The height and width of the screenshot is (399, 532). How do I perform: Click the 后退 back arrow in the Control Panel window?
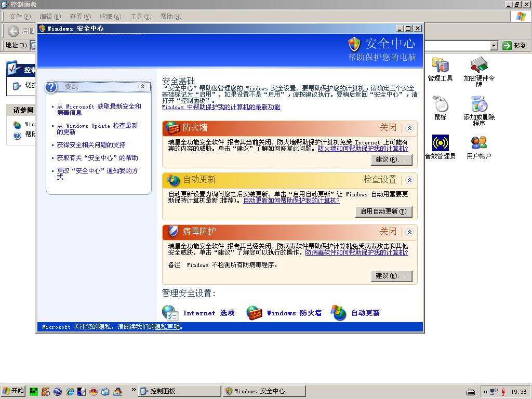[x=13, y=31]
